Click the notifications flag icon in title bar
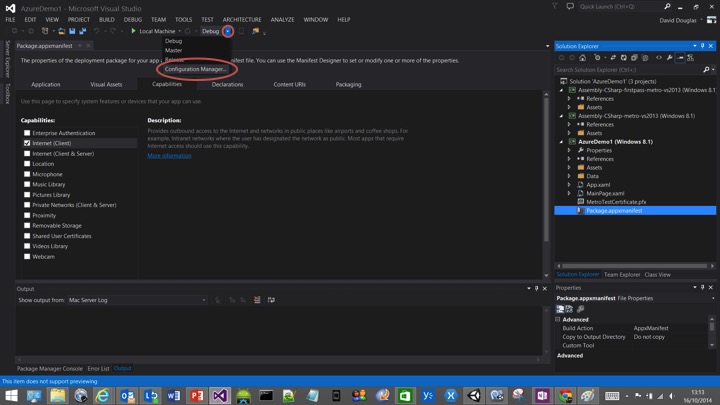720x405 pixels. (555, 6)
